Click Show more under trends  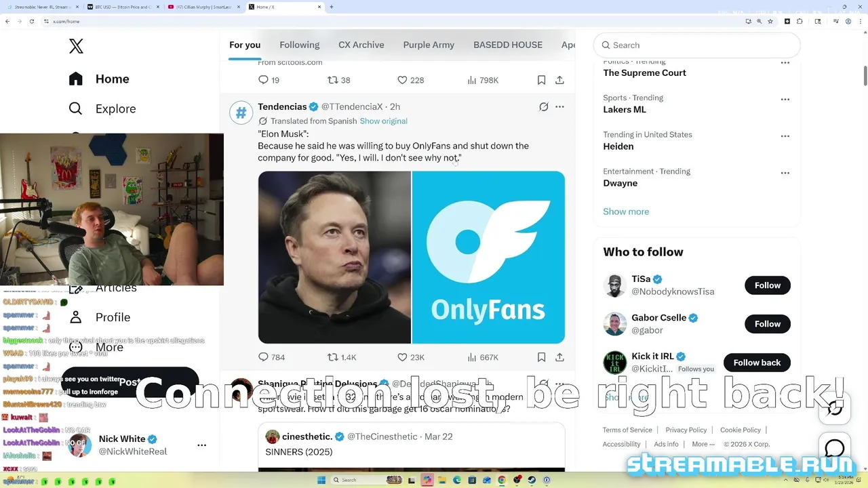point(626,211)
